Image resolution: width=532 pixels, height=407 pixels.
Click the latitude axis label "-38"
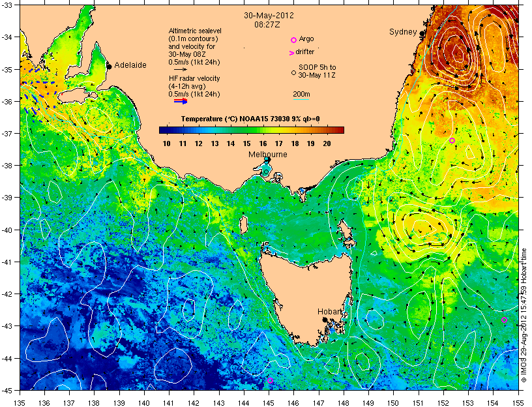(x=7, y=166)
